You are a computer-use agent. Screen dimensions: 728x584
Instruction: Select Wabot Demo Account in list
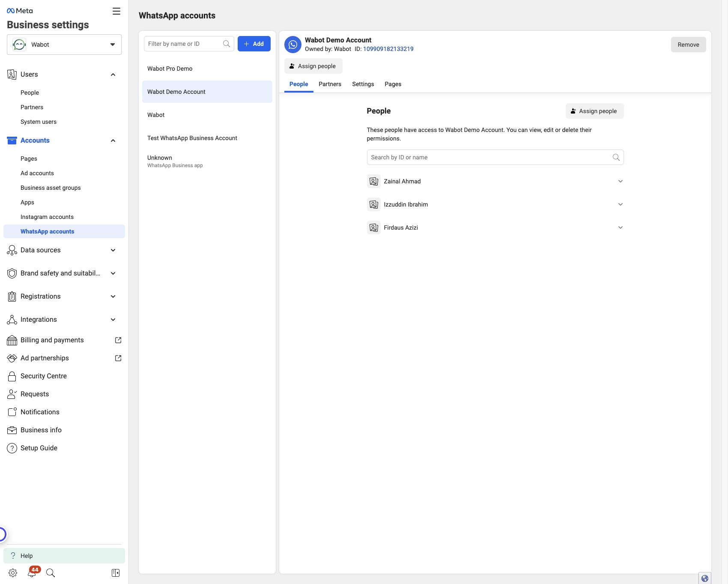[x=207, y=92]
